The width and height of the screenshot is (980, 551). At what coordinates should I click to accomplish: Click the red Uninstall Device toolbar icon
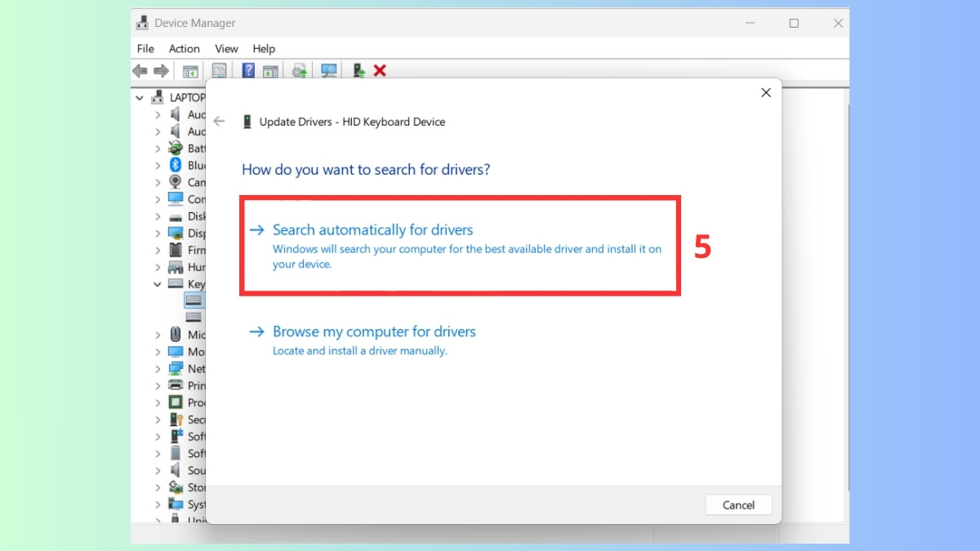coord(379,70)
